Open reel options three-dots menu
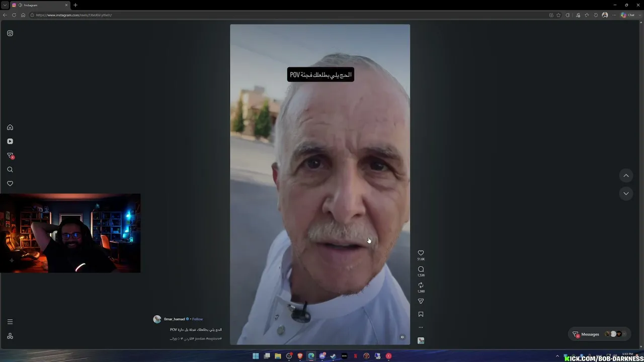The image size is (644, 362). (x=421, y=327)
